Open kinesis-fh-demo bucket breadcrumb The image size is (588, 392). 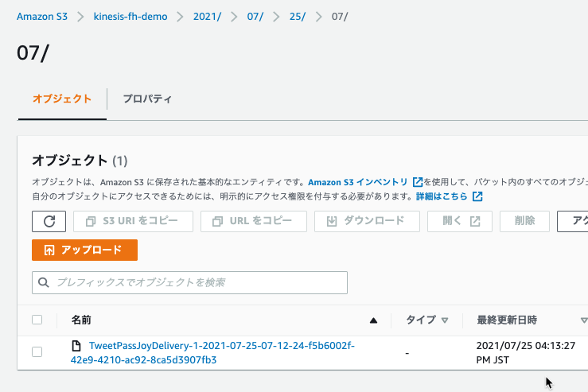point(130,17)
